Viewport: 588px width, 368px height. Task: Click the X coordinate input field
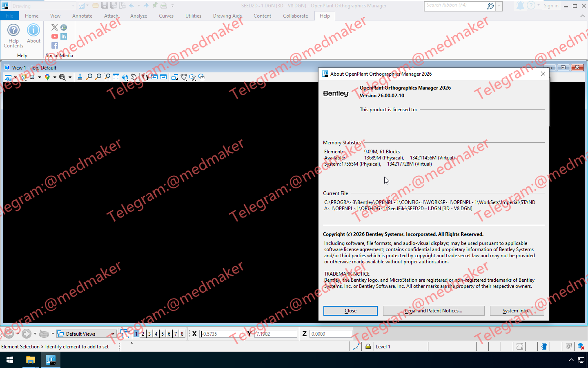220,334
